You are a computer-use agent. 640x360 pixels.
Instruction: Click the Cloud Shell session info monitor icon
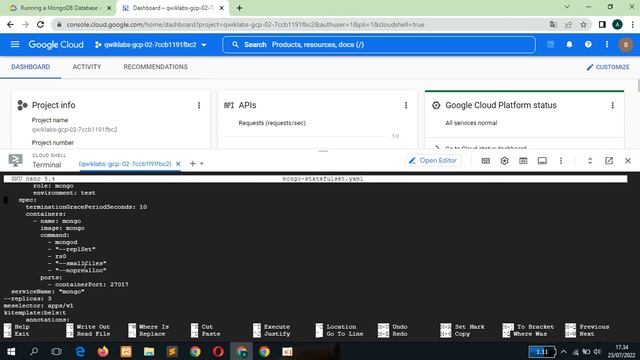542,161
